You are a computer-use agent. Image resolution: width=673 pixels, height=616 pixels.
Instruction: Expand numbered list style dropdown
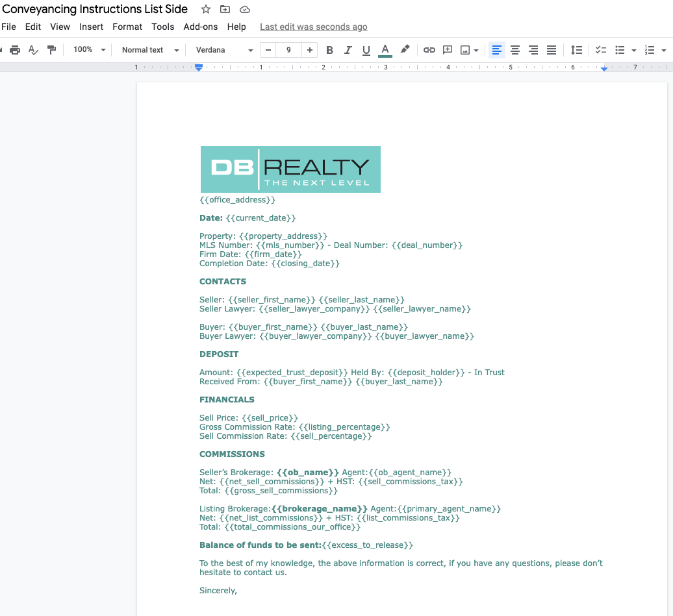663,51
